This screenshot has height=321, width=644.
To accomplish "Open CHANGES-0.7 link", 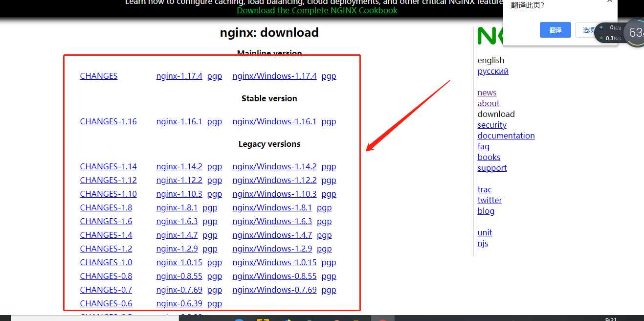I will (106, 290).
